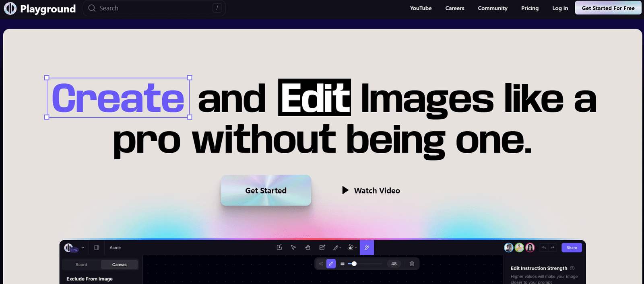This screenshot has height=284, width=644.
Task: Select the pointer arrow tool in the toolbar
Action: click(x=293, y=248)
